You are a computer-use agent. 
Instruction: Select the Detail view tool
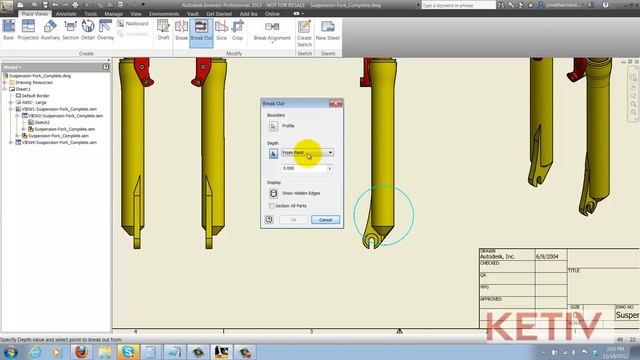coord(88,30)
